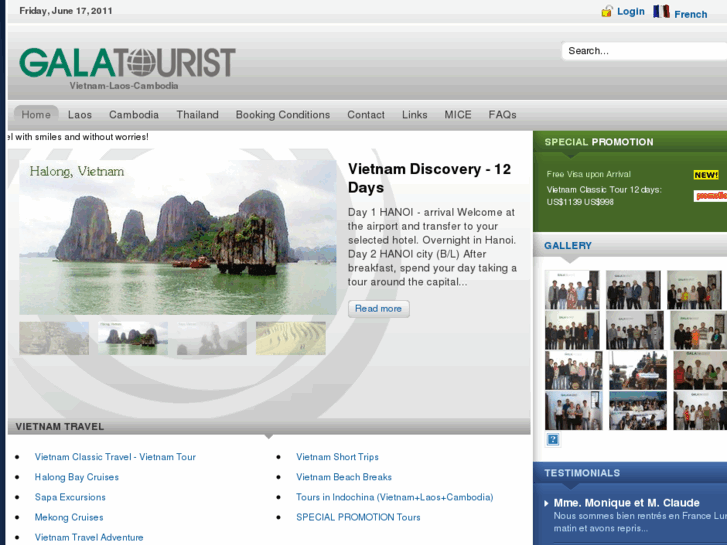This screenshot has width=727, height=545.
Task: Open the Thailand menu item
Action: 197,115
